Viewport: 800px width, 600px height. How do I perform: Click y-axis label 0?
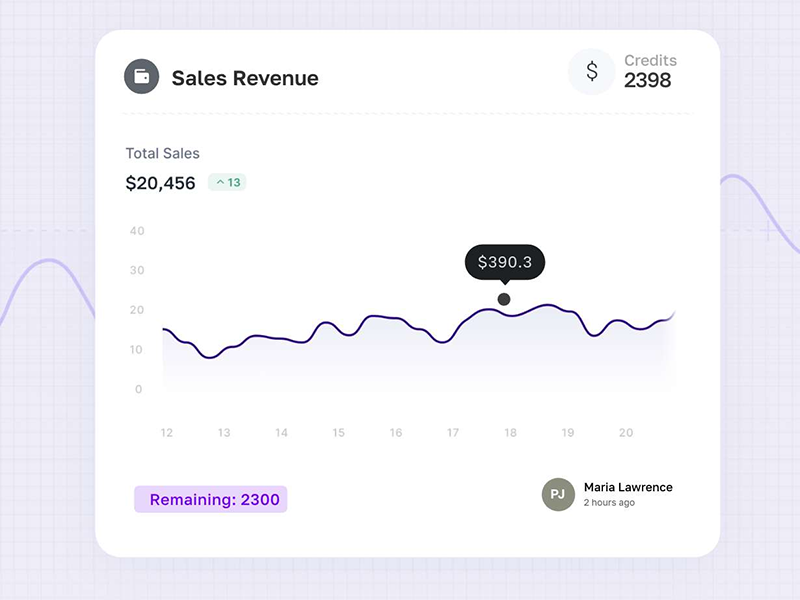(x=138, y=389)
